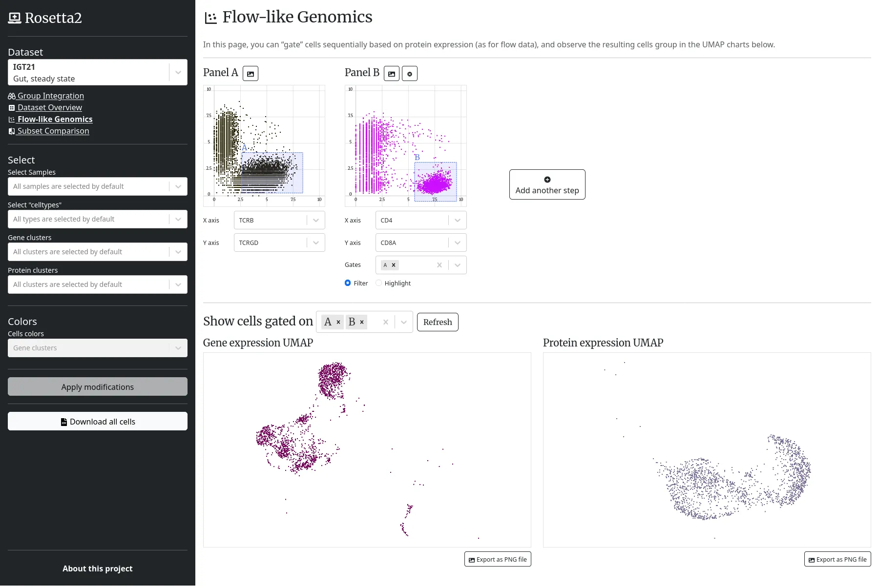Export Panel B as image
879x588 pixels.
point(392,74)
